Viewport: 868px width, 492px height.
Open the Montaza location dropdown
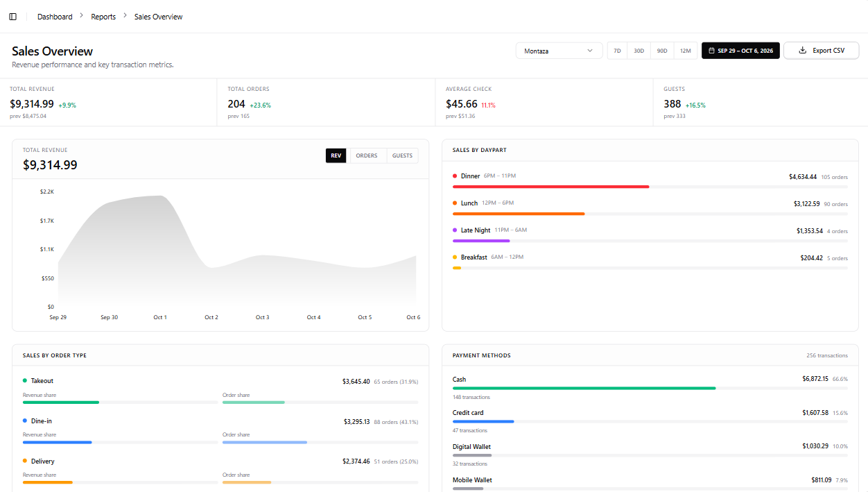click(559, 51)
